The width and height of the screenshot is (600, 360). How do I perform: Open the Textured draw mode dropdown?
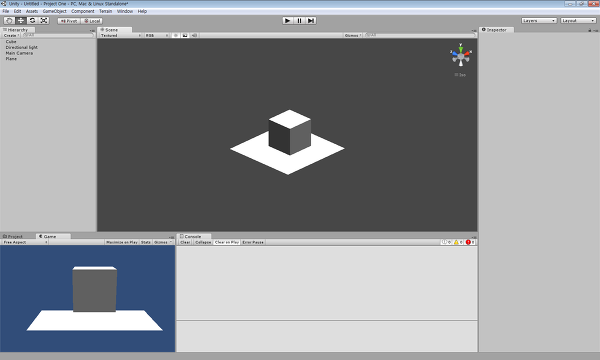point(121,36)
